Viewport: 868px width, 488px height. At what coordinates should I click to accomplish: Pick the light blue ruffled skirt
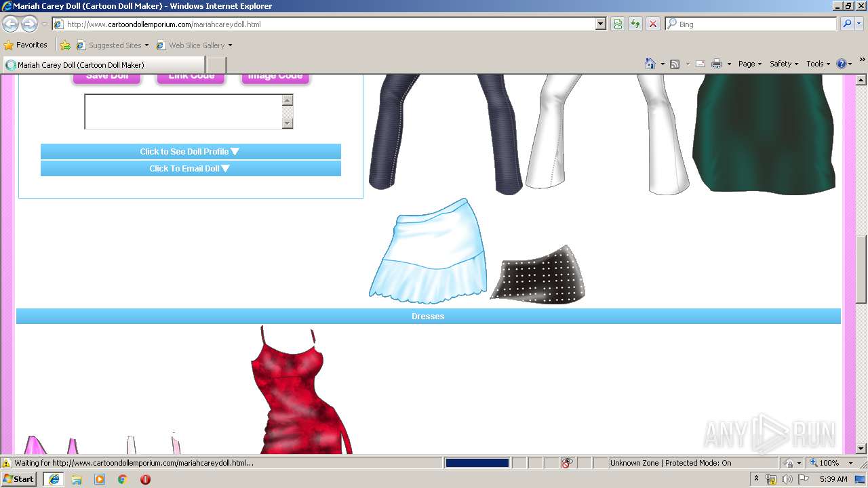click(429, 251)
